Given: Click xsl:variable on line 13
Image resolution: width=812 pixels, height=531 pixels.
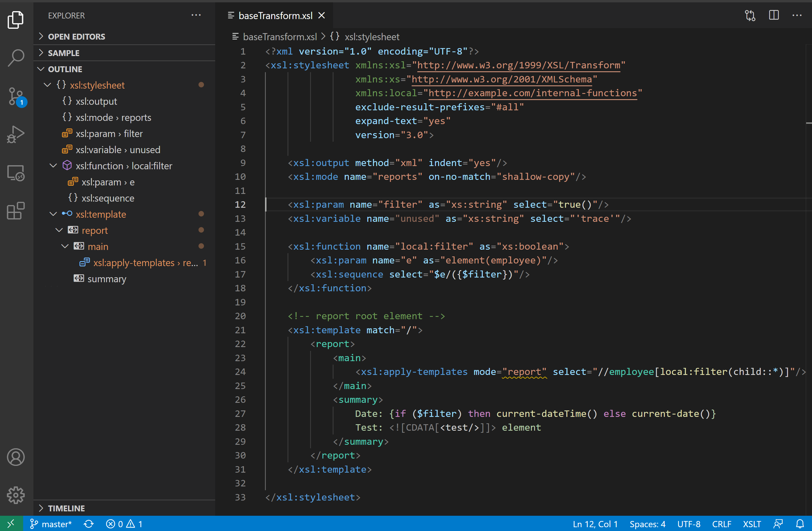Looking at the screenshot, I should tap(327, 219).
